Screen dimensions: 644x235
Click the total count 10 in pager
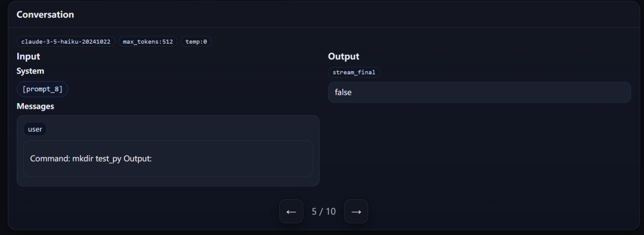point(330,212)
